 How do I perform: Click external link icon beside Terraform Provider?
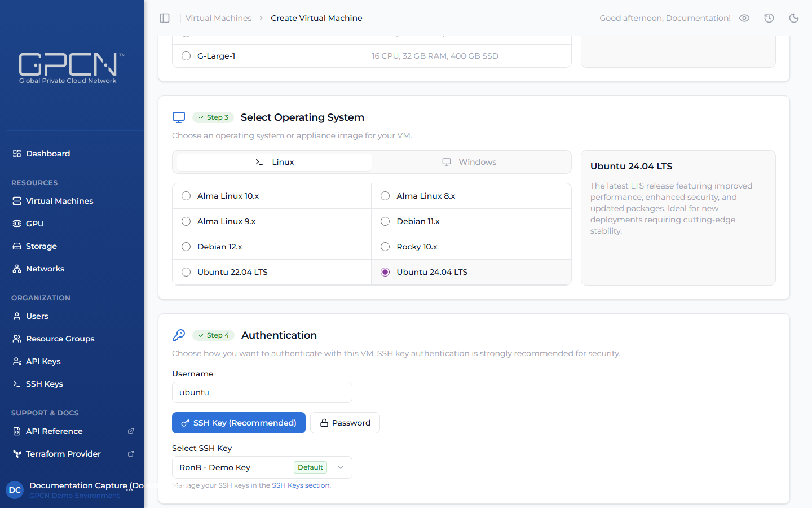131,454
